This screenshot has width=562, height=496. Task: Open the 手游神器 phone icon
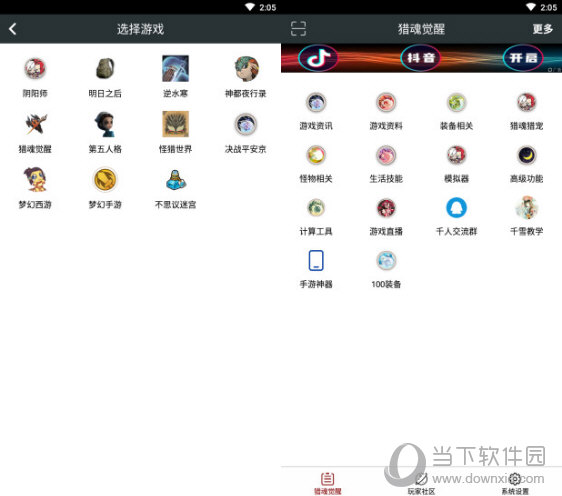tap(316, 261)
